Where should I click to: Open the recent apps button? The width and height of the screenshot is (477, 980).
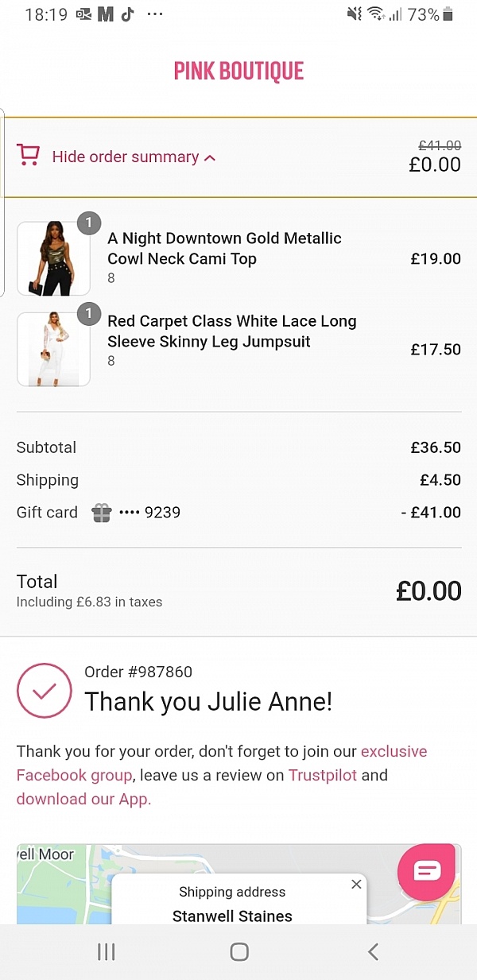coord(107,952)
